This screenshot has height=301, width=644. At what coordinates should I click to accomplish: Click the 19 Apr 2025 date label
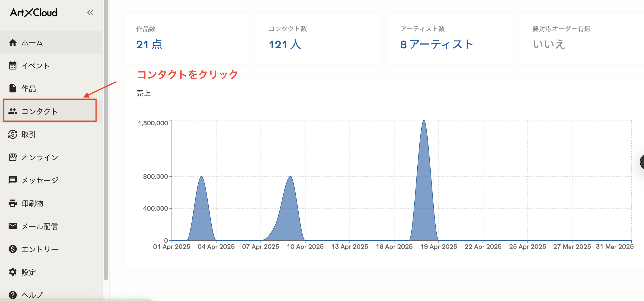[x=439, y=247]
